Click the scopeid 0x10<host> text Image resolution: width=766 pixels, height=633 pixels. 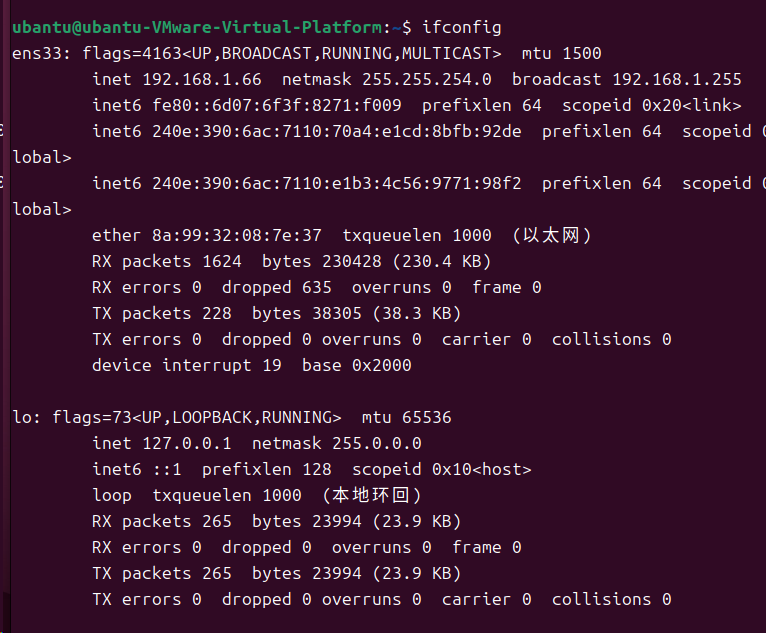(x=442, y=469)
